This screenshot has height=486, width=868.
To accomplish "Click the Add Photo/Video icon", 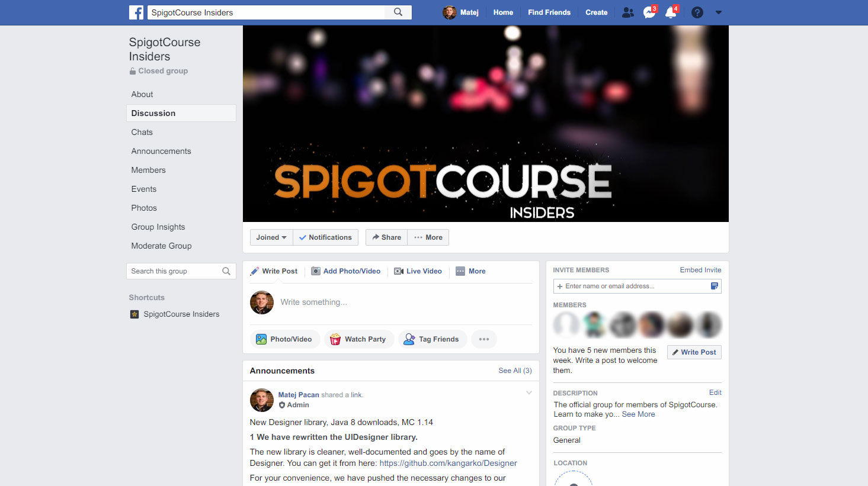I will click(316, 271).
